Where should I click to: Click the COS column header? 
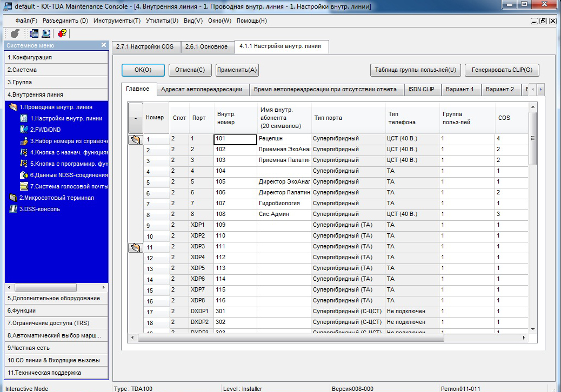click(x=512, y=118)
